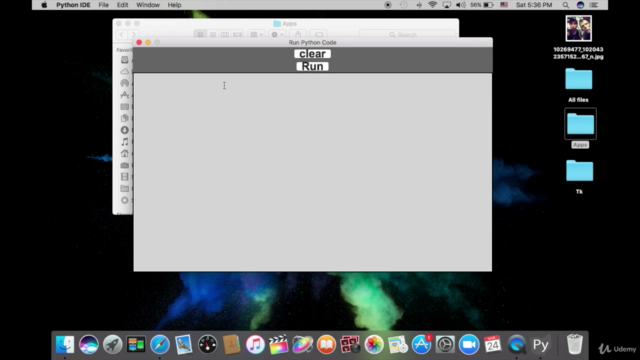
Task: Open Photo Booth in the Dock
Action: coord(350,344)
